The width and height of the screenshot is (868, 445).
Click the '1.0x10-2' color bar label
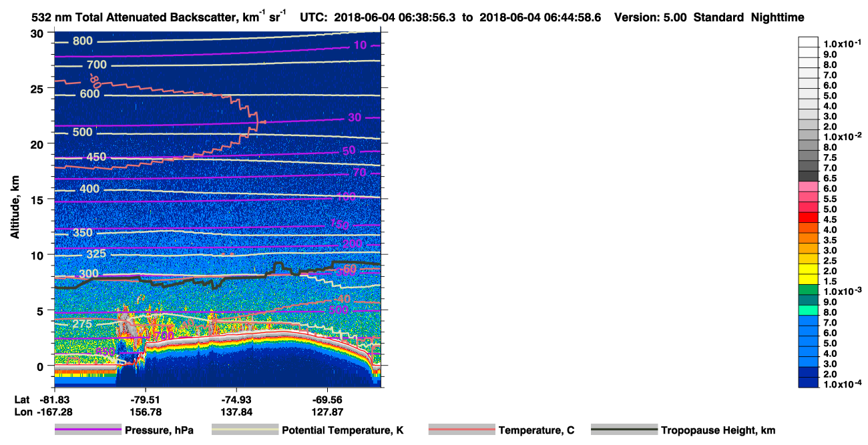point(841,137)
